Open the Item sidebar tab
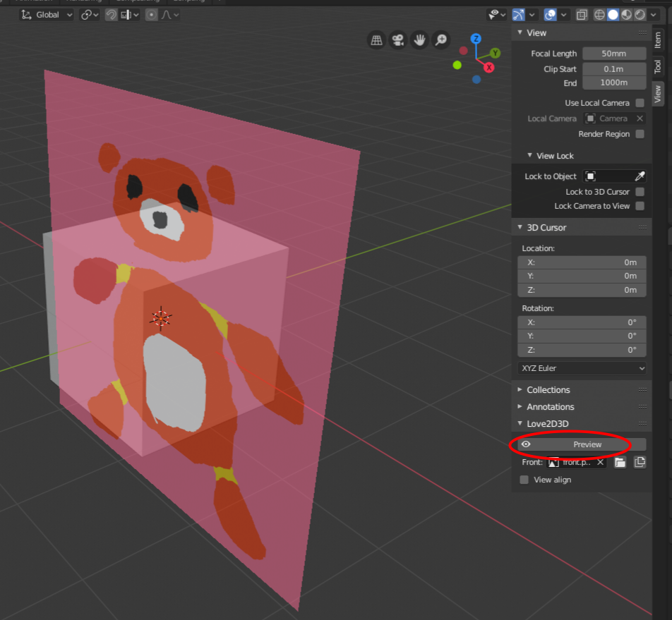 [658, 39]
